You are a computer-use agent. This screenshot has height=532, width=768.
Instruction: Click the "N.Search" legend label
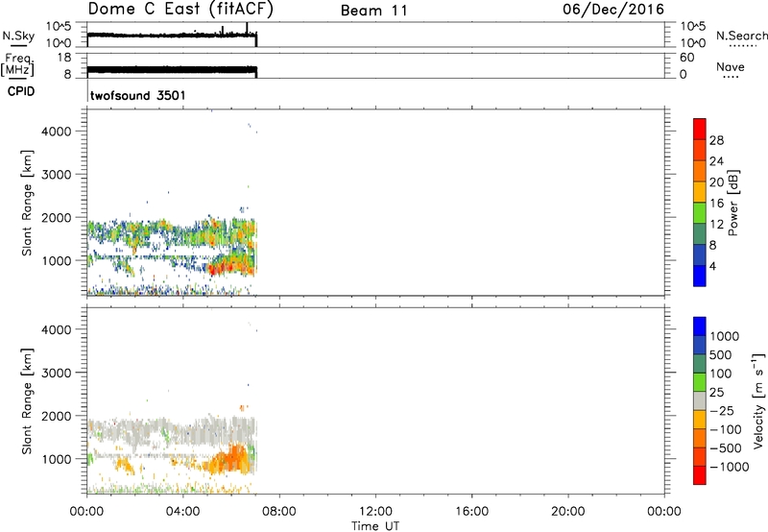coord(741,36)
